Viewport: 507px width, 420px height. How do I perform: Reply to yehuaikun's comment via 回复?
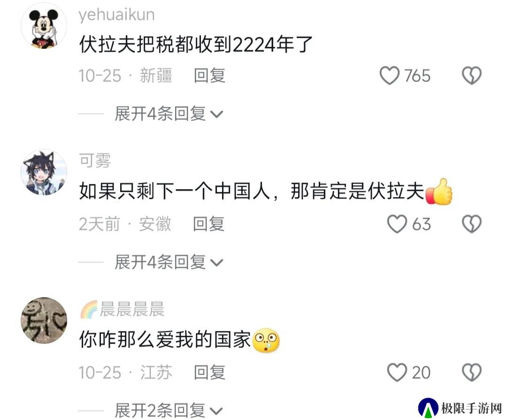(x=209, y=76)
